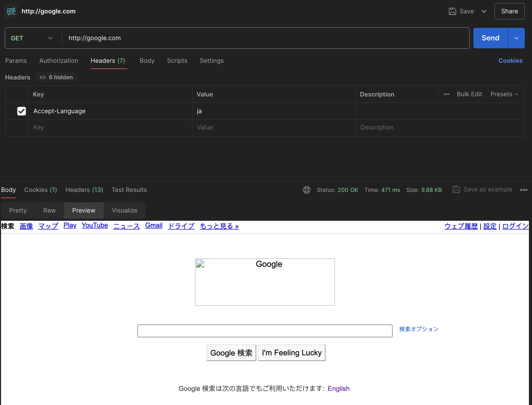Open the response Cookies (1) tab
Image resolution: width=532 pixels, height=405 pixels.
point(40,190)
